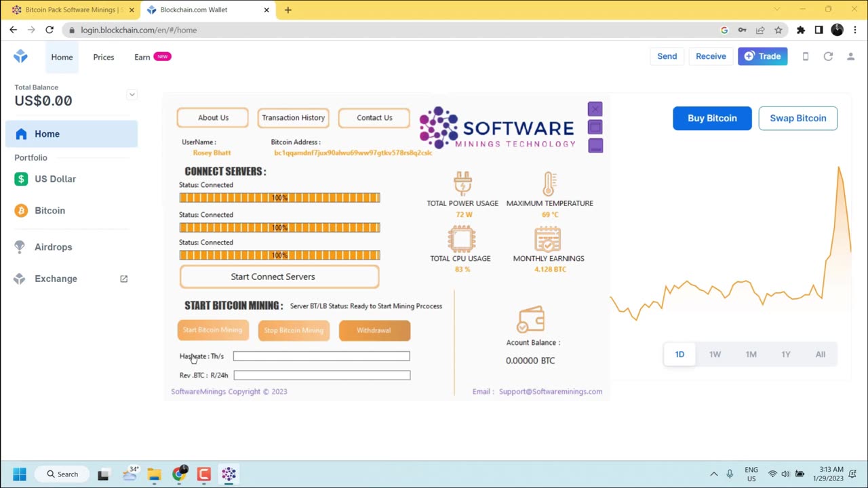
Task: Select the 1Y chart range
Action: pos(786,354)
